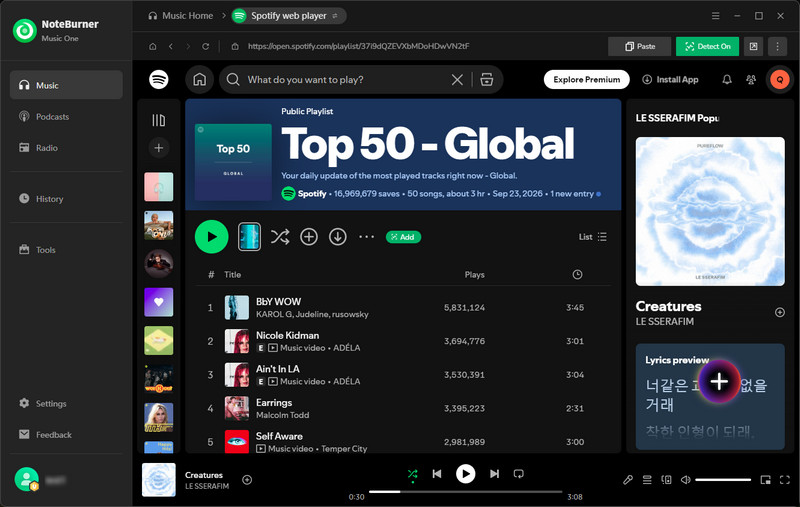Screen dimensions: 800x507
Task: Click the Spotify Home button
Action: (199, 80)
